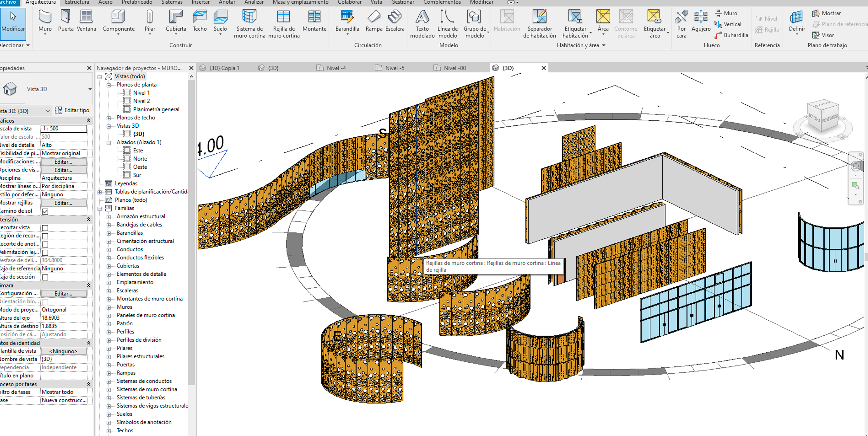Select the Escalera stair tool
This screenshot has height=436, width=868.
(395, 21)
